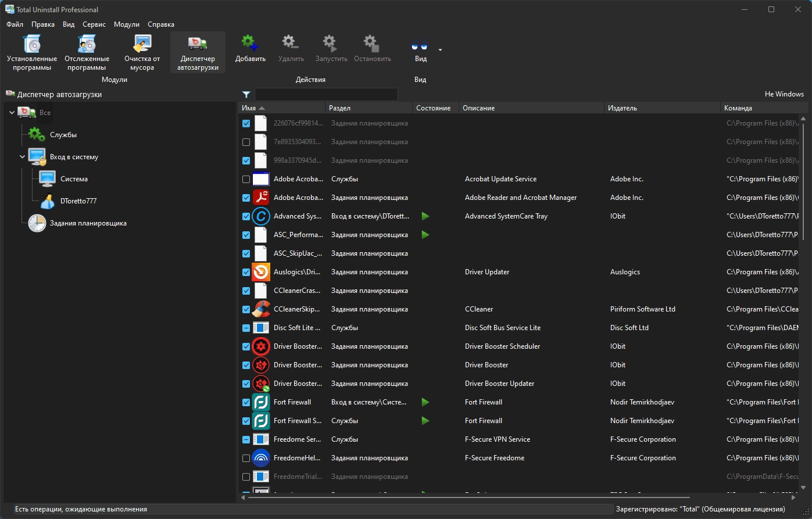Select the Acrobat Update Service description
Viewport: 812px width, 519px height.
(500, 179)
